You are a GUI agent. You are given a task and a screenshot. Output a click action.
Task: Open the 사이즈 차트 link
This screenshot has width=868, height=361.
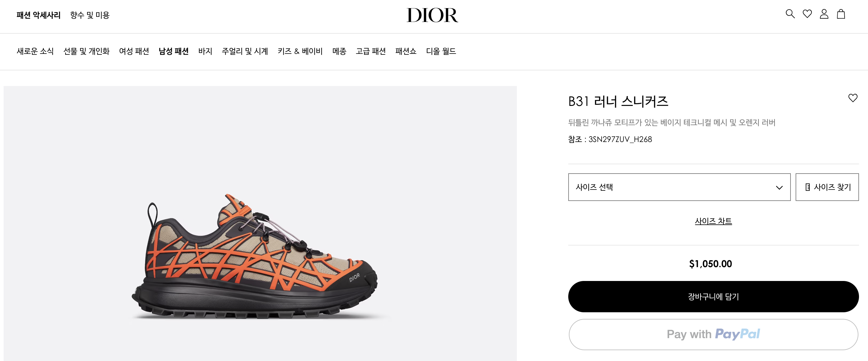[713, 221]
